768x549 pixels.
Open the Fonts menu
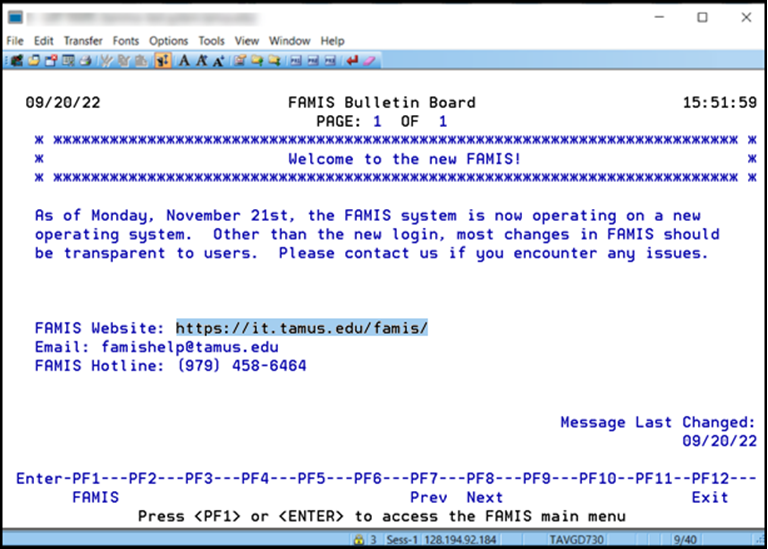pyautogui.click(x=126, y=41)
